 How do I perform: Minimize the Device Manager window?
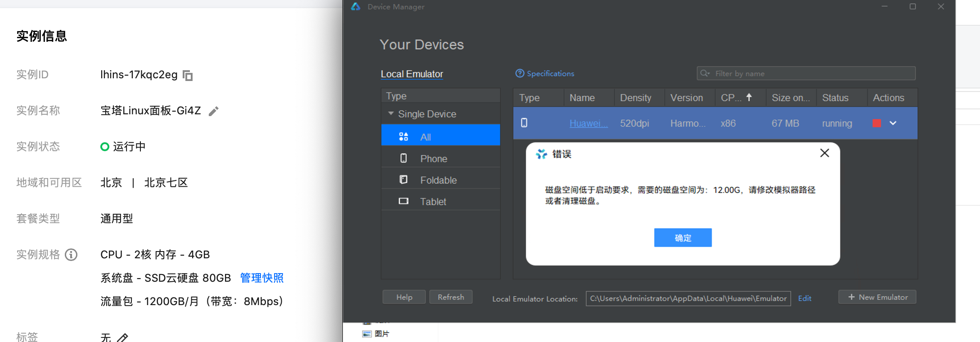884,7
